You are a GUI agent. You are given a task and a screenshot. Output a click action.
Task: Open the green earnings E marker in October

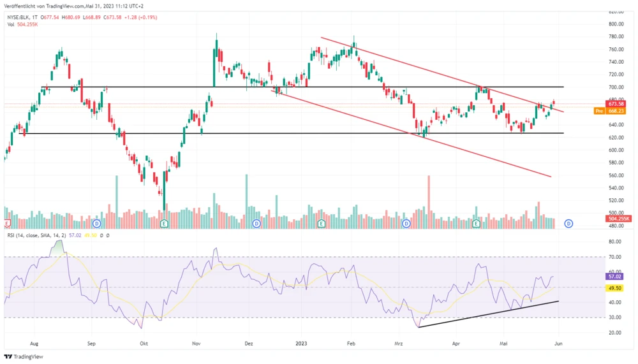coord(164,224)
